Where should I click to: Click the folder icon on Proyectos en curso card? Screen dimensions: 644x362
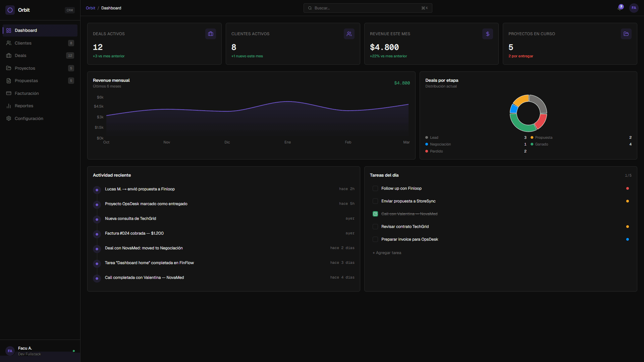pos(626,34)
